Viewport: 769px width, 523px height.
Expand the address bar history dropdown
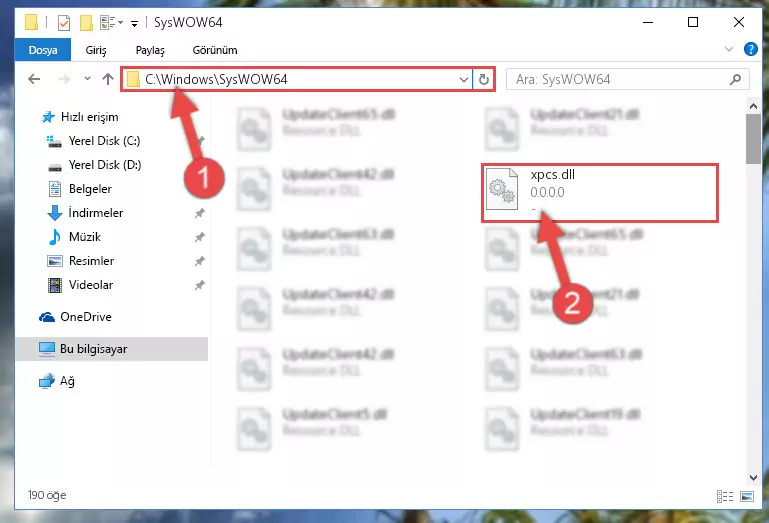463,79
